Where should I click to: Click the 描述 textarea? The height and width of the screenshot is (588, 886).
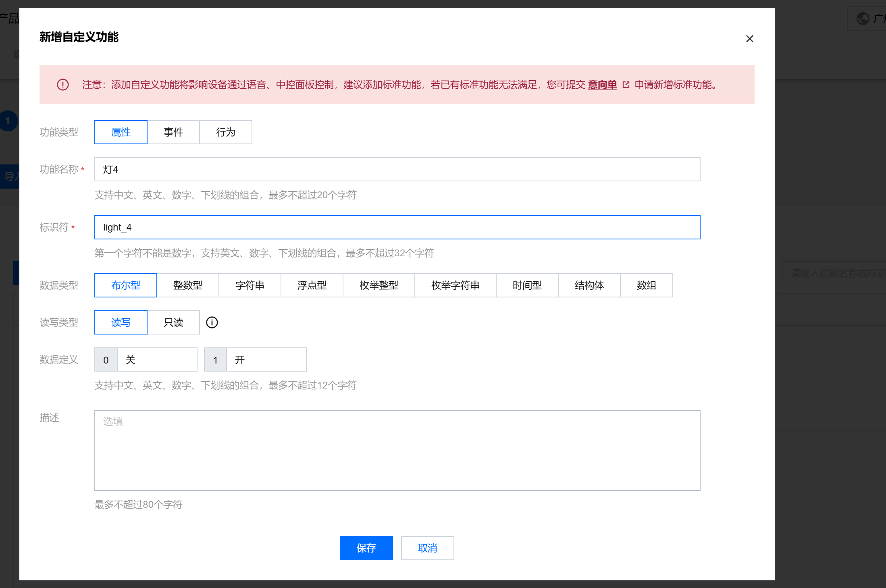point(397,451)
